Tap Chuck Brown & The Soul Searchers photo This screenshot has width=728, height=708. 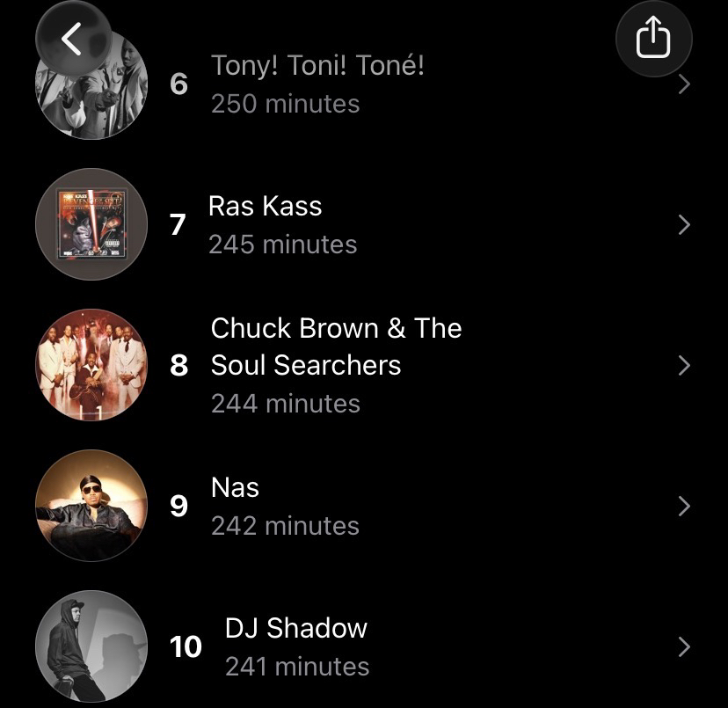91,365
